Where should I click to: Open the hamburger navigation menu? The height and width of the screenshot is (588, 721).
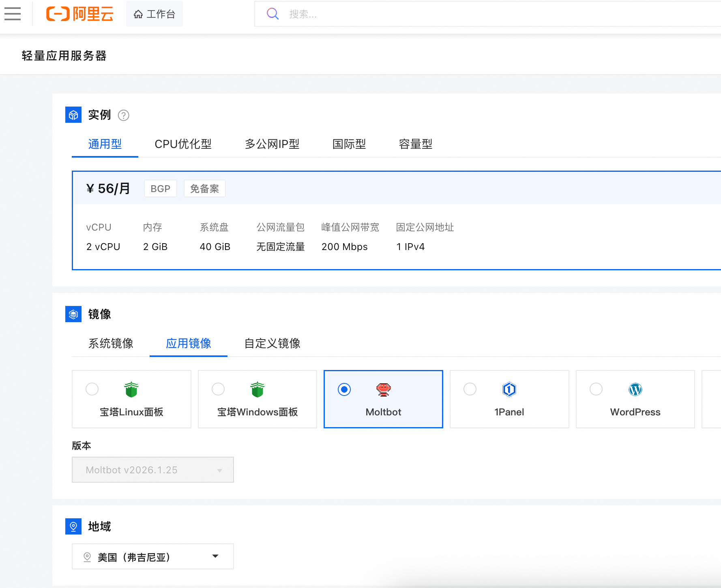13,14
